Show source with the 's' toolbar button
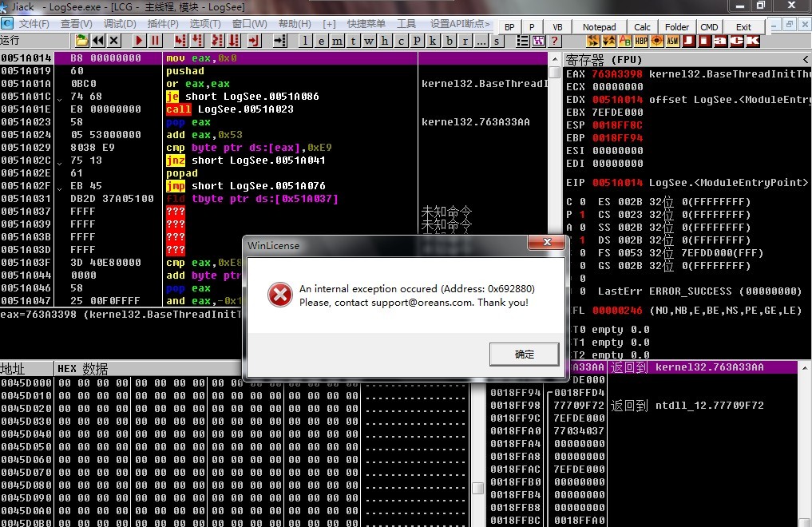812x527 pixels. click(497, 41)
